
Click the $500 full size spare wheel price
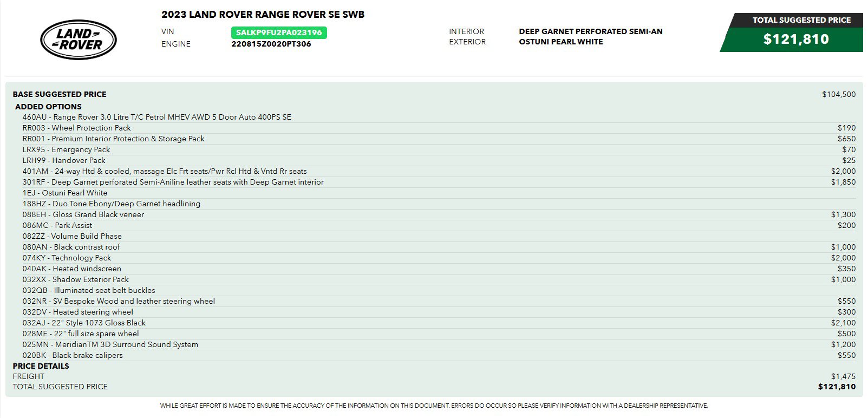[x=846, y=334]
